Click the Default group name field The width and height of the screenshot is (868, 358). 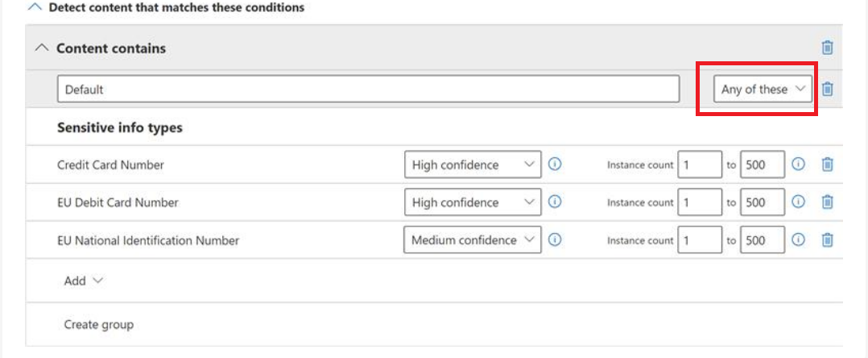coord(370,89)
